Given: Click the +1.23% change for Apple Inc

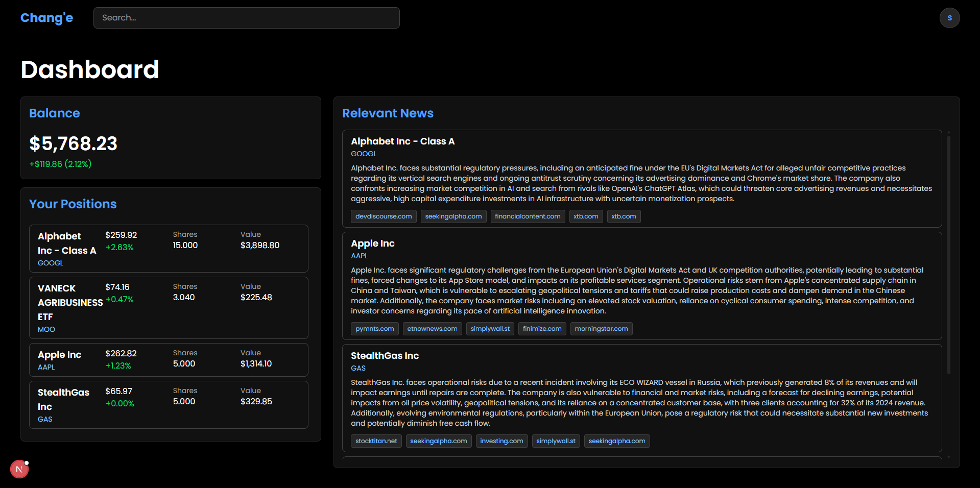Looking at the screenshot, I should click(118, 365).
